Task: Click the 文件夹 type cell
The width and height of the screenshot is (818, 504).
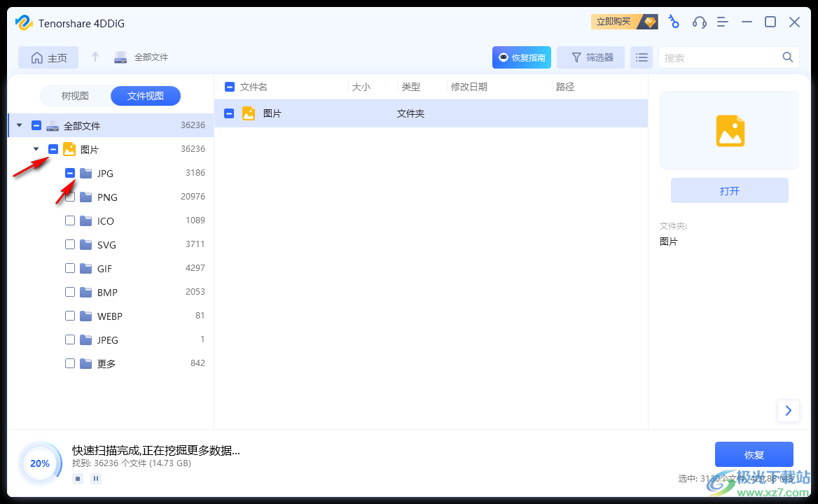Action: [410, 113]
